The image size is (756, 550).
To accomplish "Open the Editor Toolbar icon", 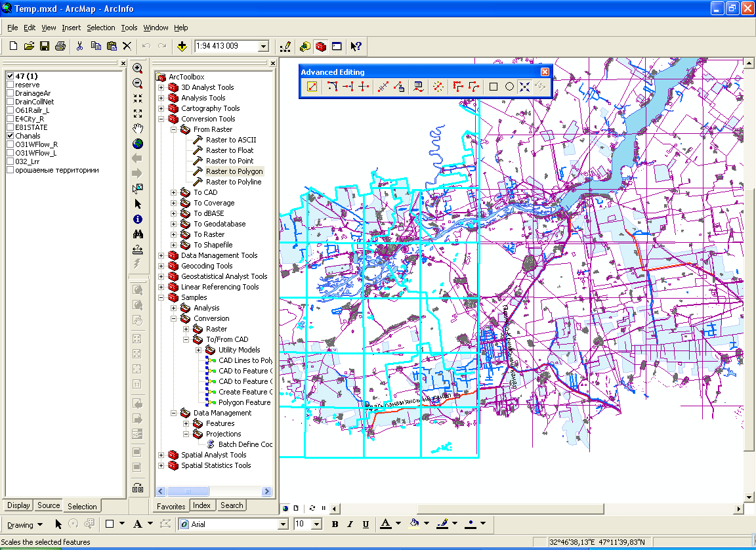I will click(285, 47).
